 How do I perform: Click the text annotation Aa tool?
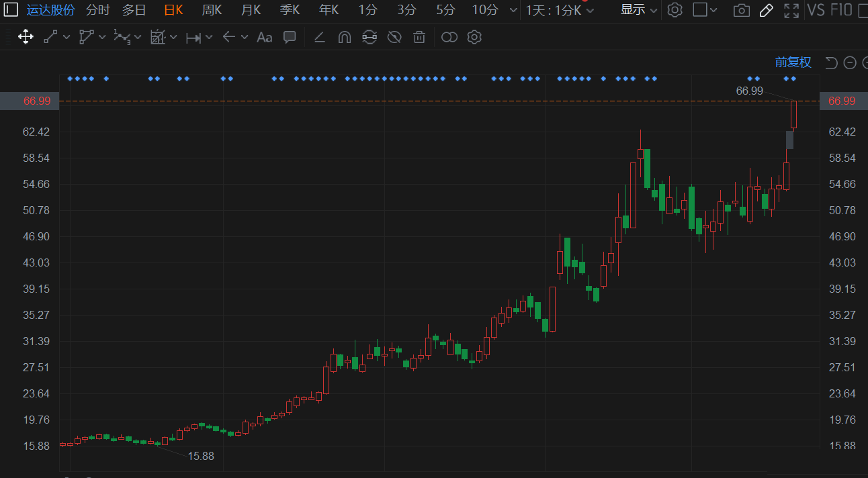coord(265,37)
